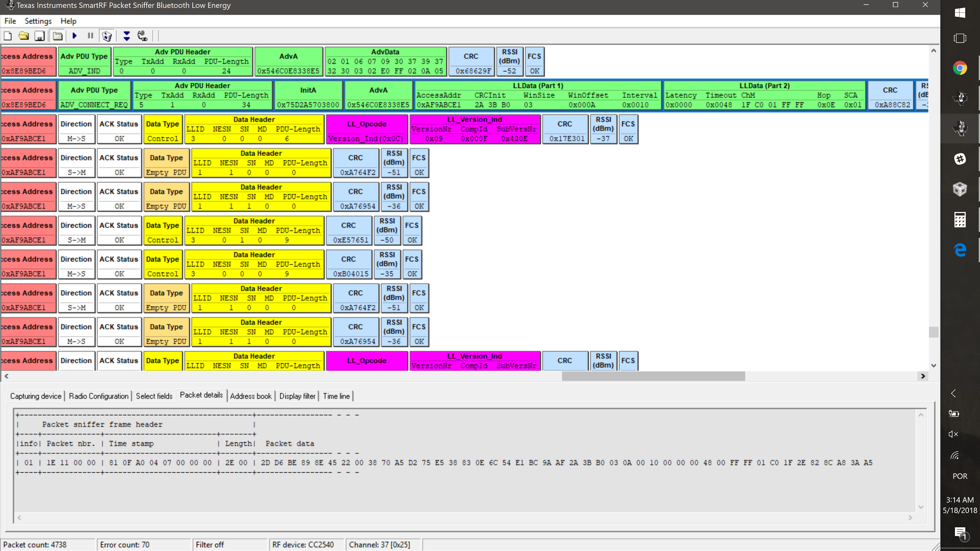Click CRC value 0xE57651
980x551 pixels.
click(x=351, y=240)
